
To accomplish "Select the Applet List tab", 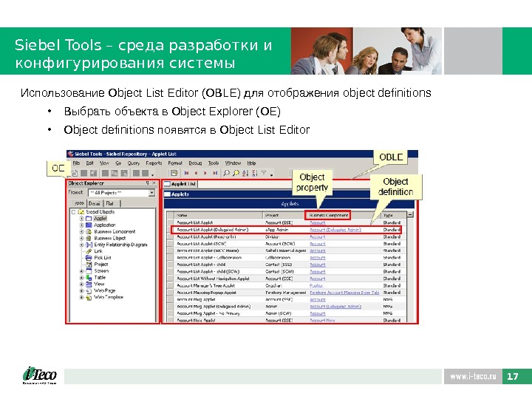I will point(180,184).
